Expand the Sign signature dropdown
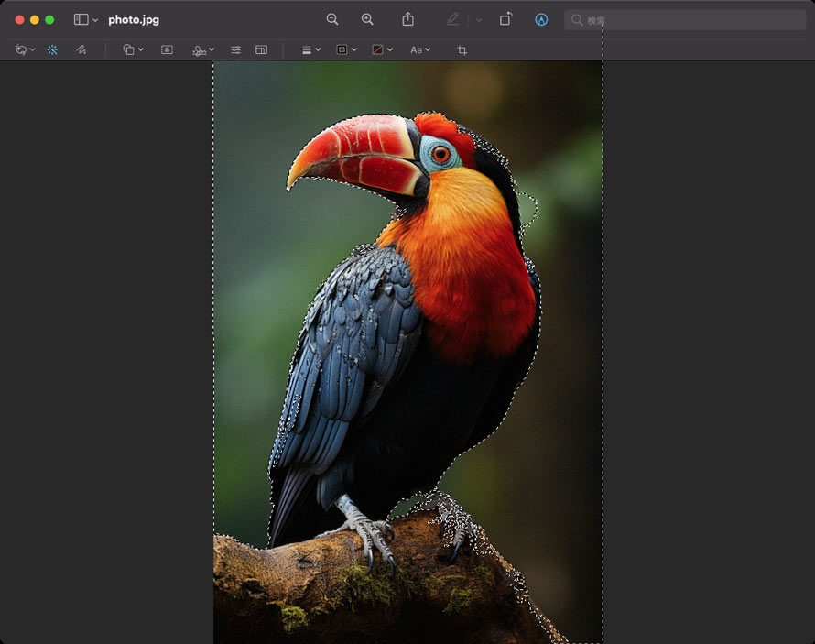The image size is (815, 644). 203,49
